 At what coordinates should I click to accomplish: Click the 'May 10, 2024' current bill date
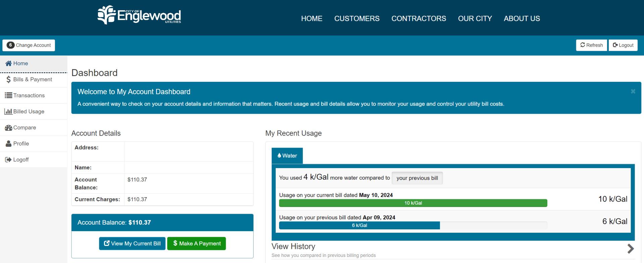[x=376, y=195]
